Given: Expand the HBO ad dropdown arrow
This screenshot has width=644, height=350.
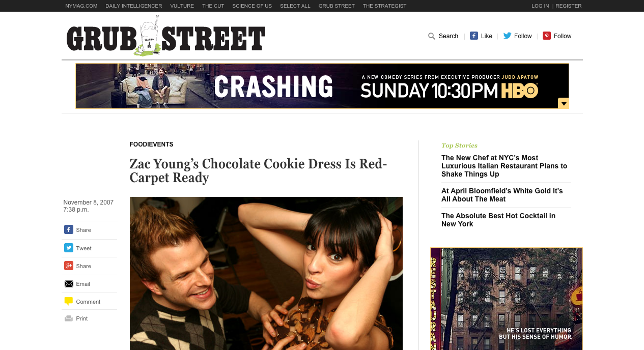Looking at the screenshot, I should tap(563, 103).
